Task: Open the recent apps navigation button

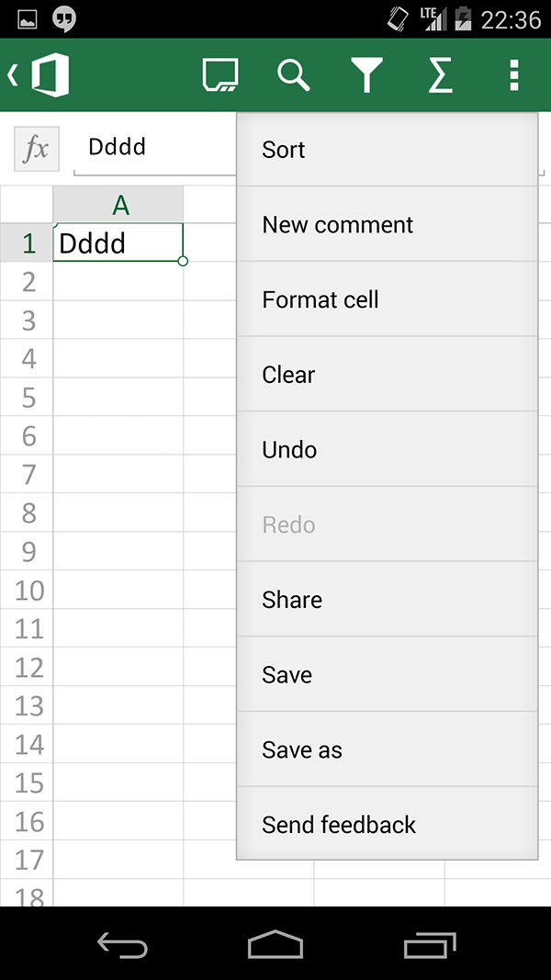Action: click(429, 944)
